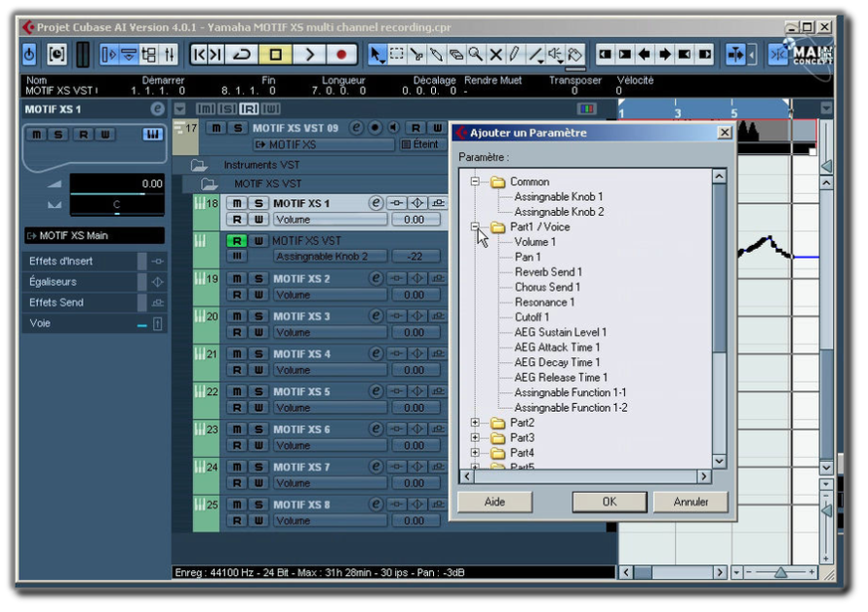Viewport: 868px width, 612px height.
Task: Click the Annuler button
Action: click(690, 502)
